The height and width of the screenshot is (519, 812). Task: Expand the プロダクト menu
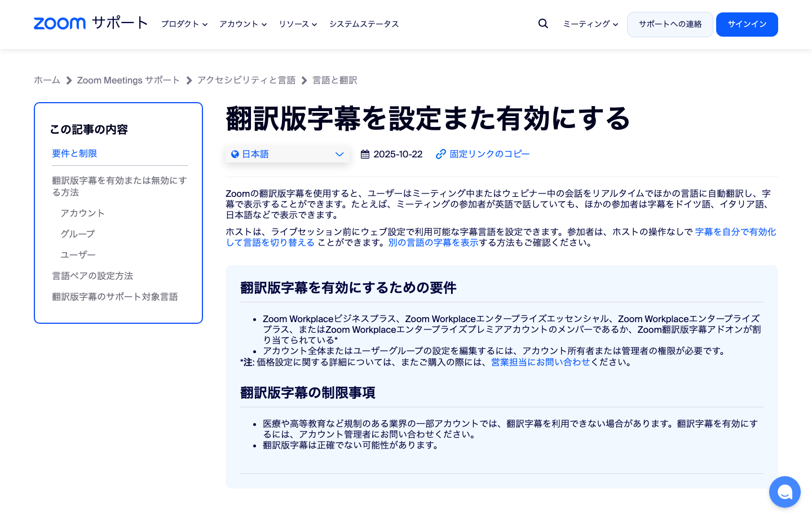[184, 24]
